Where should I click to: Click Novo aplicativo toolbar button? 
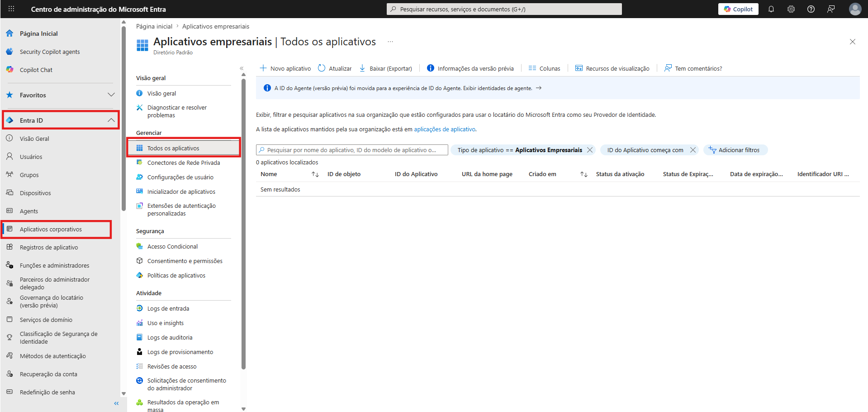click(285, 68)
